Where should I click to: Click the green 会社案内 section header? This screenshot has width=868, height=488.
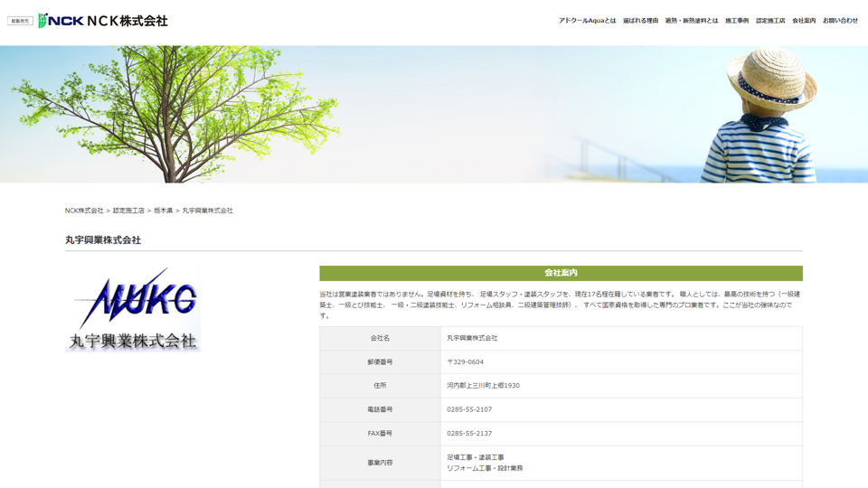click(x=561, y=273)
